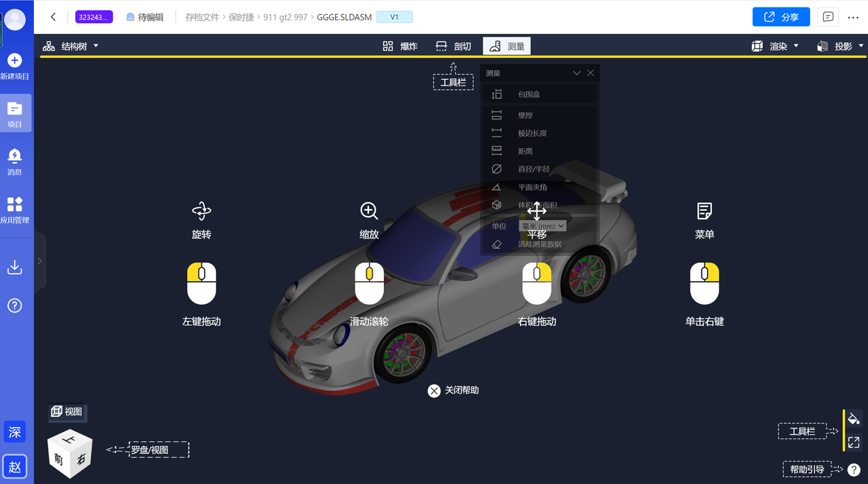Click the fullscreen expand icon
868x484 pixels.
click(x=854, y=443)
